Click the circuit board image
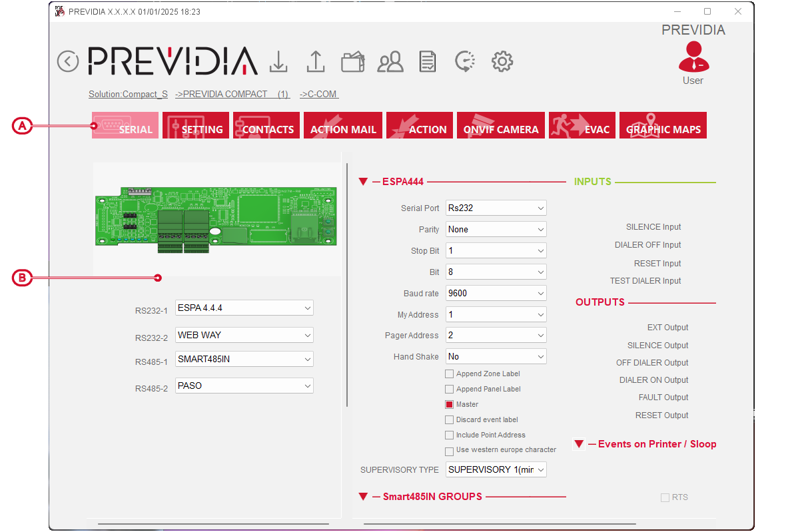The image size is (812, 532). (216, 218)
